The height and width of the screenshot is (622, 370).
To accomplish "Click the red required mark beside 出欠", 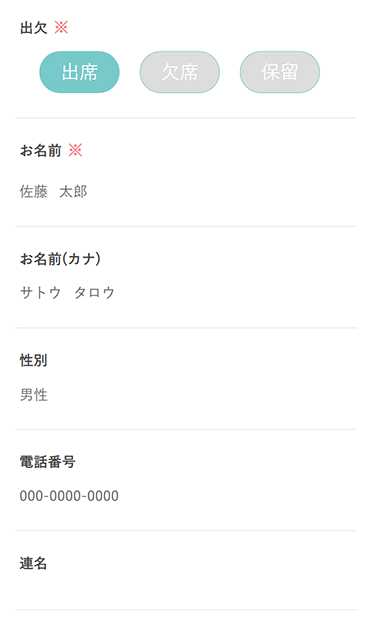I will point(61,28).
